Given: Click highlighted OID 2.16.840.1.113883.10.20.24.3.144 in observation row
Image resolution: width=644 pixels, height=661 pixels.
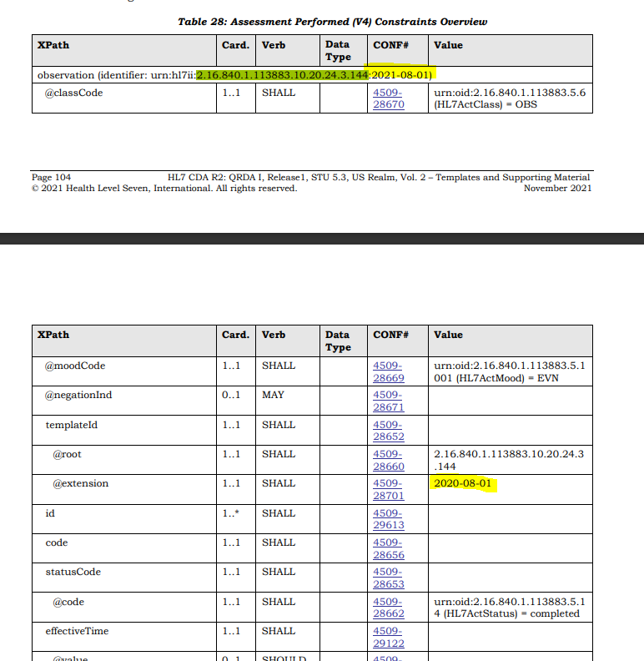Looking at the screenshot, I should (282, 75).
